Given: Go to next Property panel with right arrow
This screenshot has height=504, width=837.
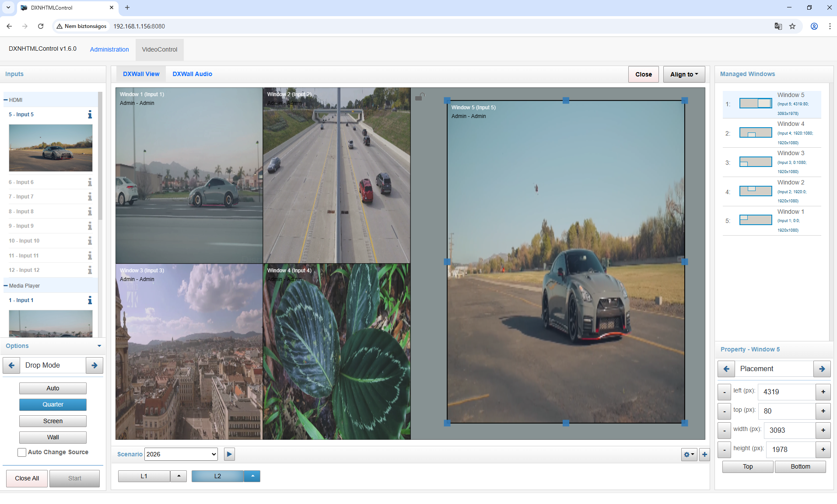Looking at the screenshot, I should [822, 369].
